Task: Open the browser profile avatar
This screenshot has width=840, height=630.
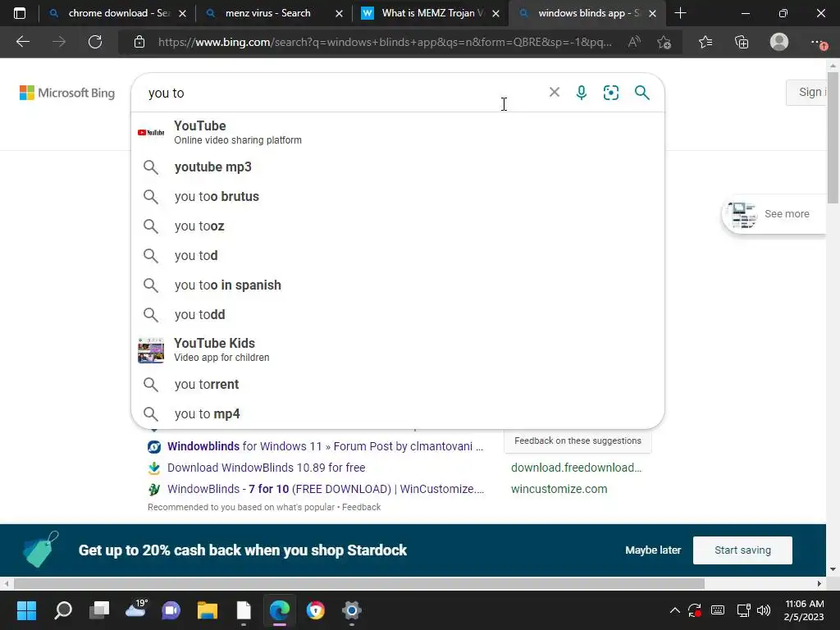Action: coord(779,42)
